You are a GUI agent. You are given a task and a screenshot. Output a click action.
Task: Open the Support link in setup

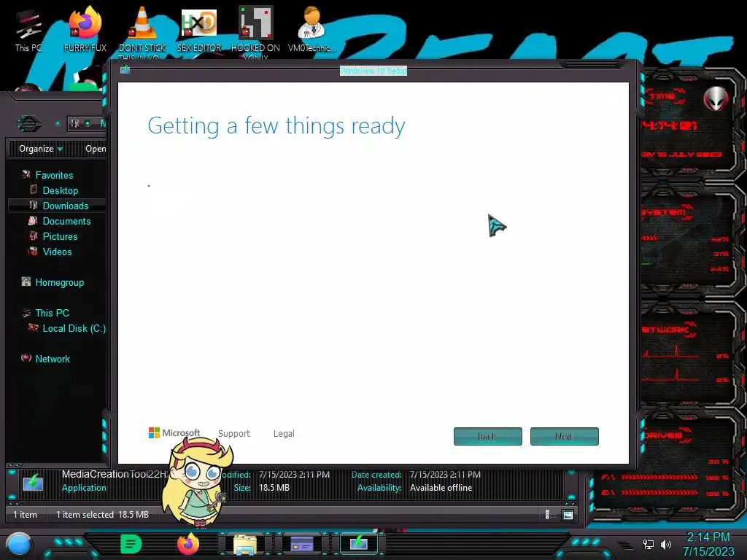(234, 433)
